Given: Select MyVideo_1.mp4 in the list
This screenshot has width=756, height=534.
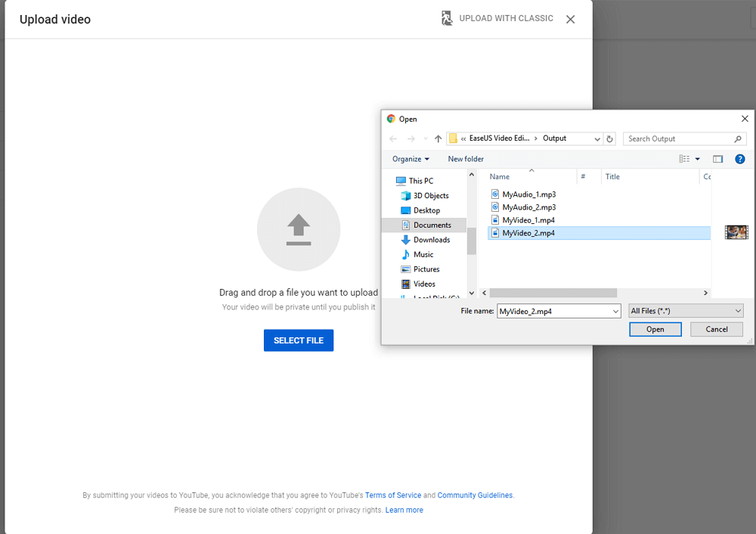Looking at the screenshot, I should (x=528, y=220).
